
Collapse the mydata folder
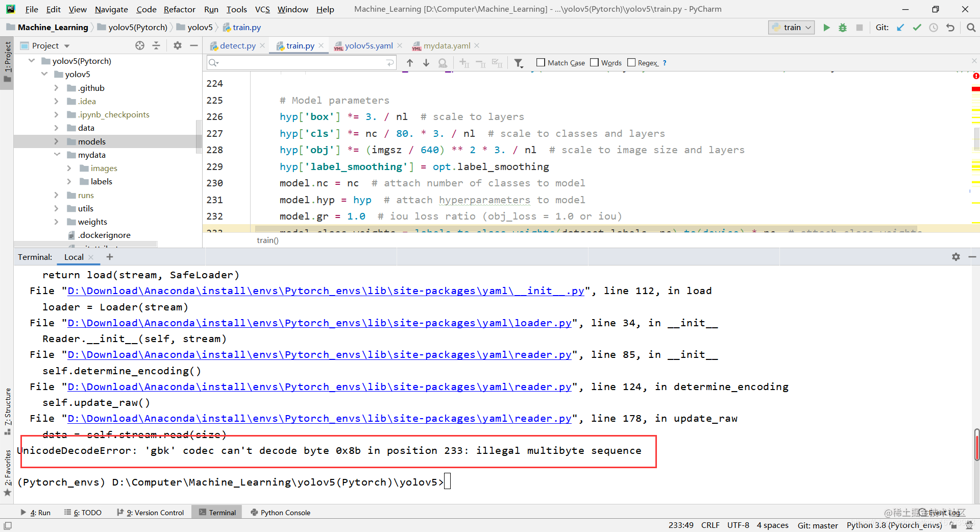(56, 155)
